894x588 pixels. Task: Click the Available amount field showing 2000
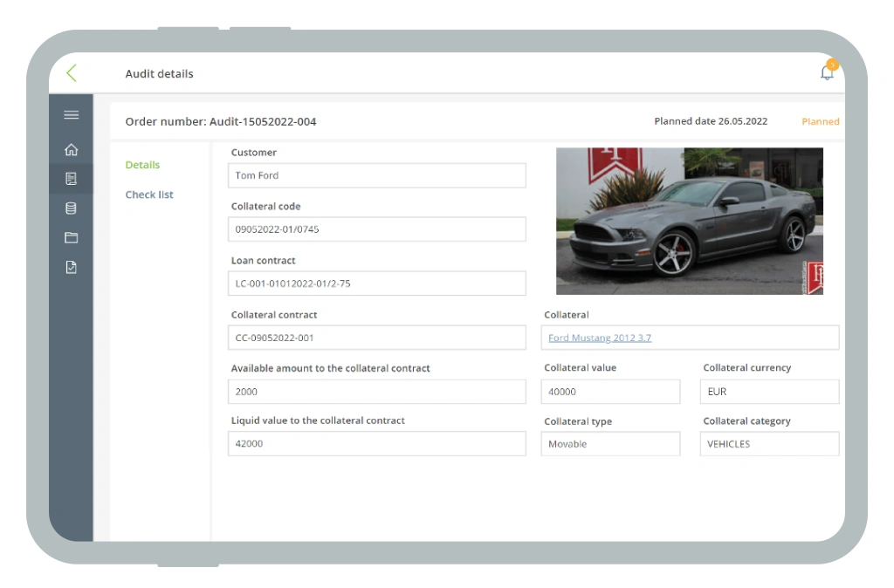377,392
